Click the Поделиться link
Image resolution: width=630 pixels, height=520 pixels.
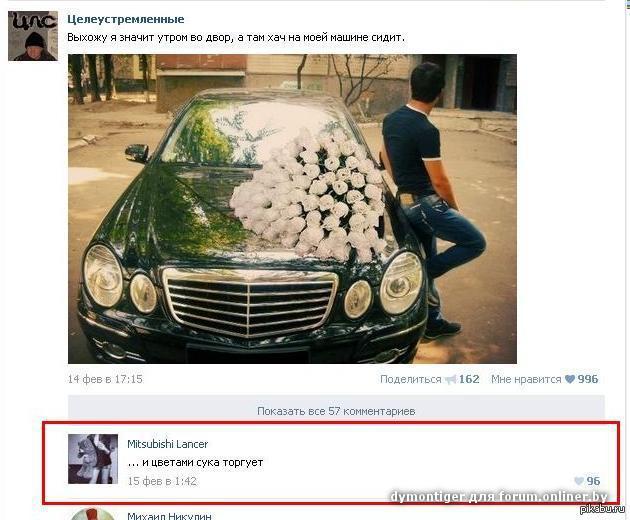coord(411,379)
